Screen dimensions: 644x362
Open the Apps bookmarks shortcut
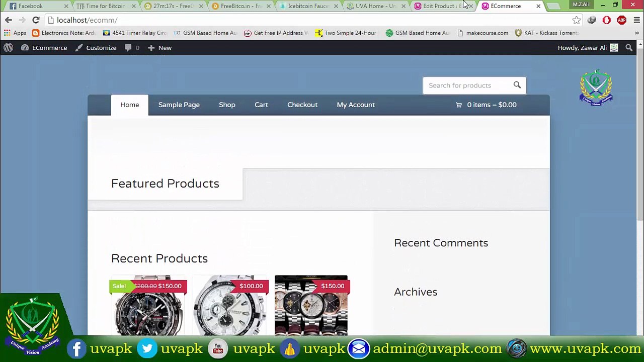(15, 33)
